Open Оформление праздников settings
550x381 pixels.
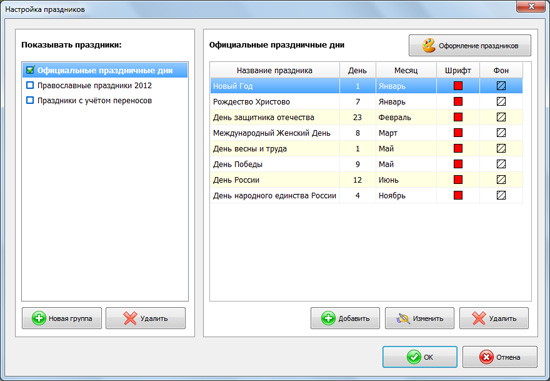click(x=470, y=45)
